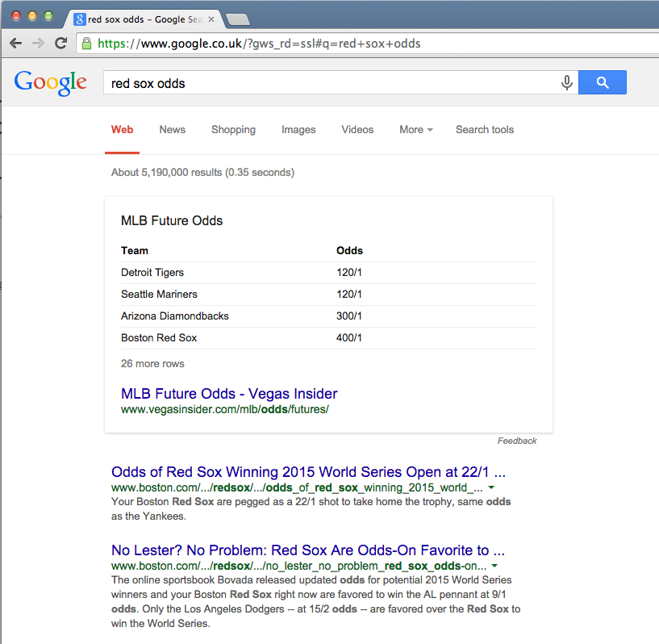Click the blue magnifier search button
Viewport: 659px width, 644px height.
[603, 82]
